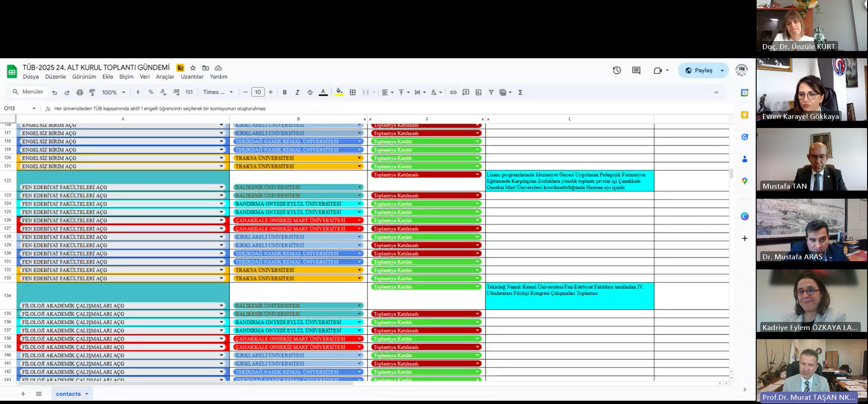Open Google Calendar in side panel
This screenshot has width=868, height=404.
pos(744,93)
